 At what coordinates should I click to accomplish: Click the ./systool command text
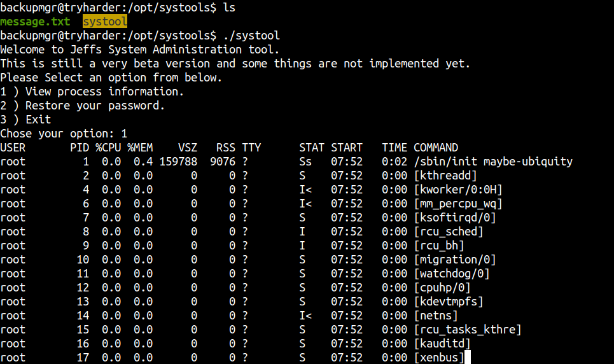[251, 36]
